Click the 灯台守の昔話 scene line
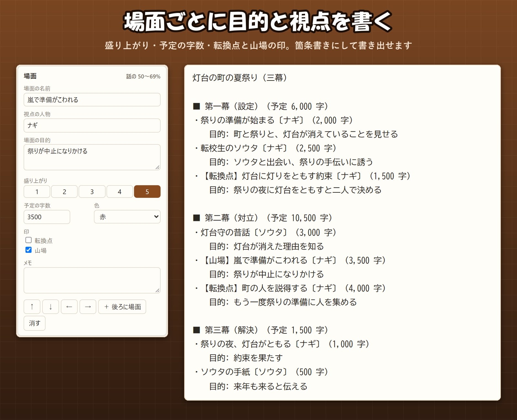Viewport: 517px width, 420px height. point(265,232)
